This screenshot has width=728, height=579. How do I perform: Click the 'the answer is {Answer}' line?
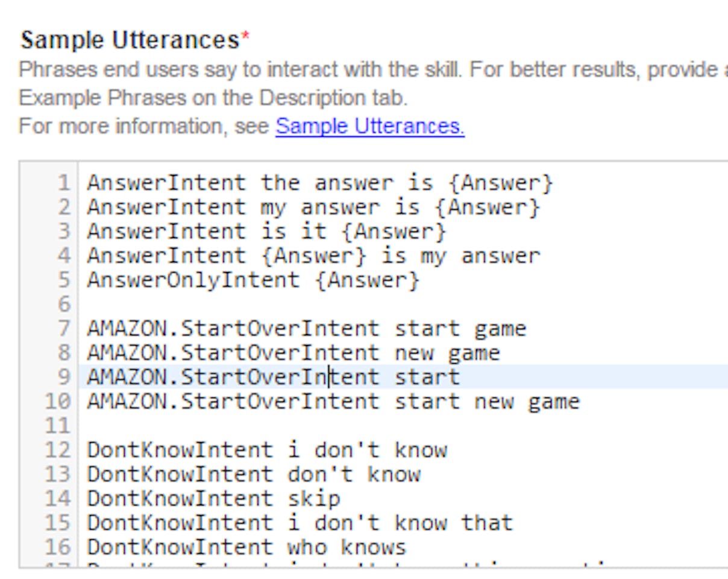[x=319, y=183]
